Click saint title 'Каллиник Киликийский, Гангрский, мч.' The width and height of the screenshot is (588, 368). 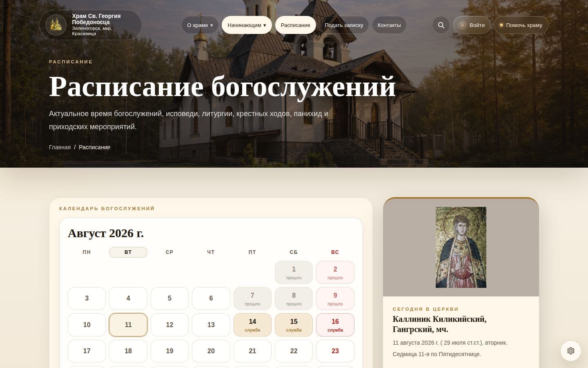[x=440, y=324]
